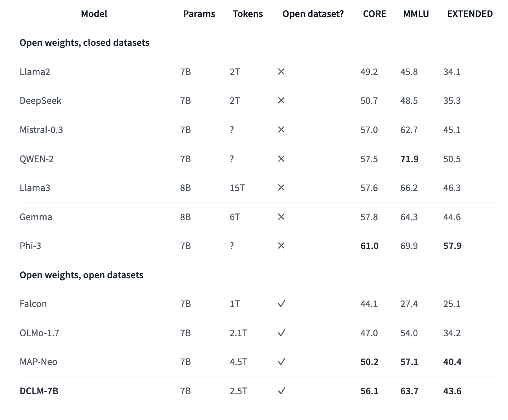Select the EXTENDED column header
Screen dimensions: 508x420
[x=470, y=14]
